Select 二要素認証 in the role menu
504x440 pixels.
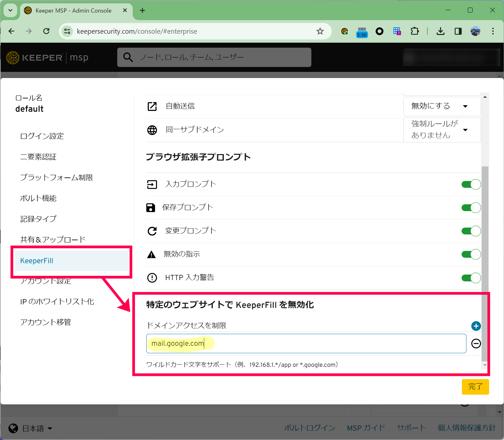[x=39, y=157]
